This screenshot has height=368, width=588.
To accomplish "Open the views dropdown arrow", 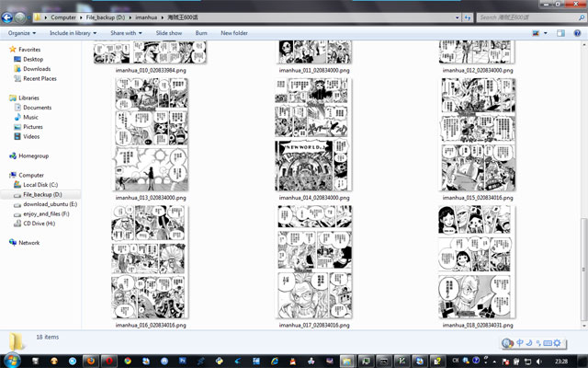I will click(545, 33).
